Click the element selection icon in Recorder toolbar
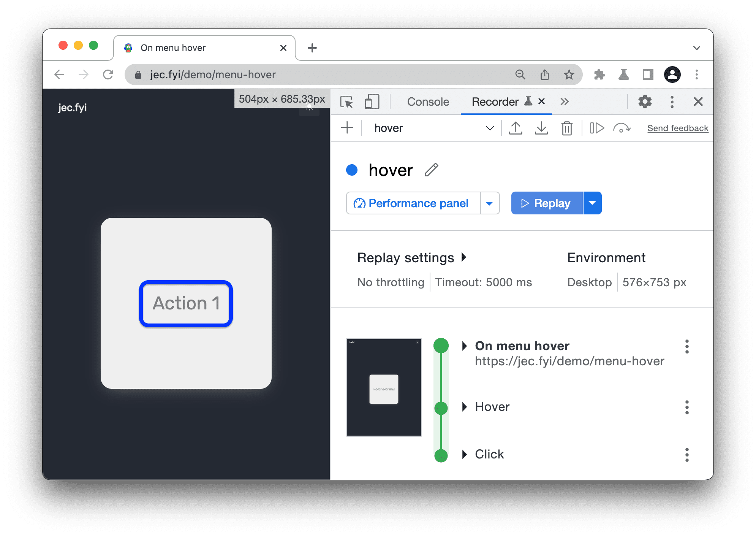 click(x=346, y=102)
